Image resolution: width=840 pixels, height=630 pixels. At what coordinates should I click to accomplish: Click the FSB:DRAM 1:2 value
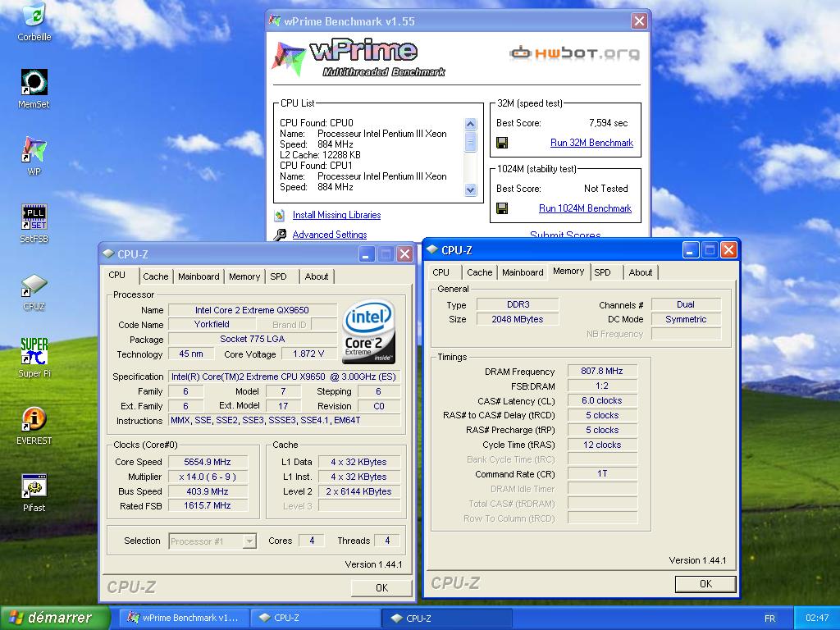click(602, 386)
